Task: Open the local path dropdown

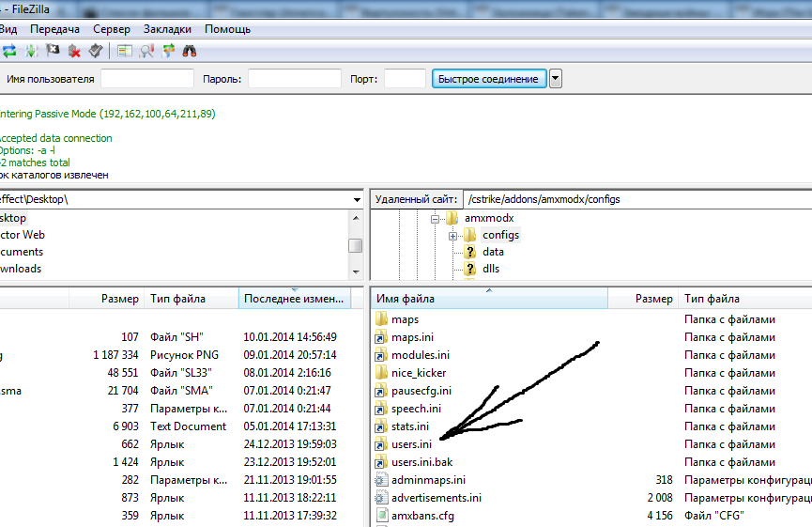Action: (x=357, y=199)
